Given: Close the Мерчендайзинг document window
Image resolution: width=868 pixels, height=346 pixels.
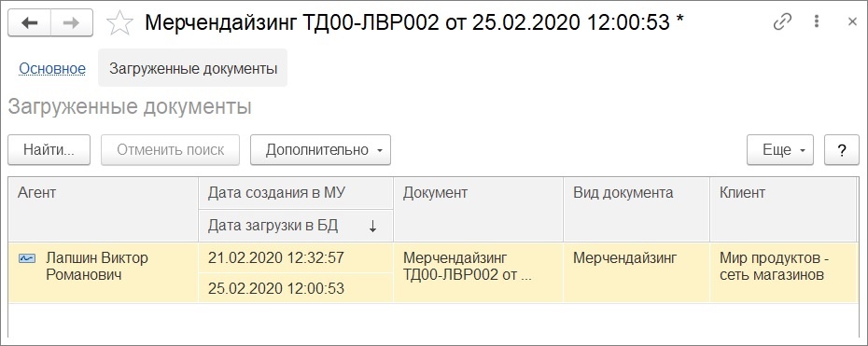Looking at the screenshot, I should 852,21.
